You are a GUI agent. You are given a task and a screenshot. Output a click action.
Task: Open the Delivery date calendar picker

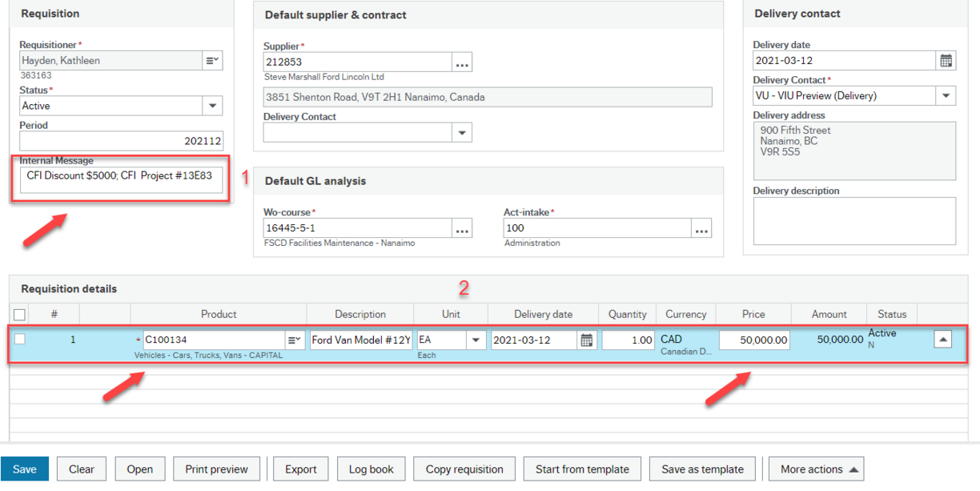point(946,60)
